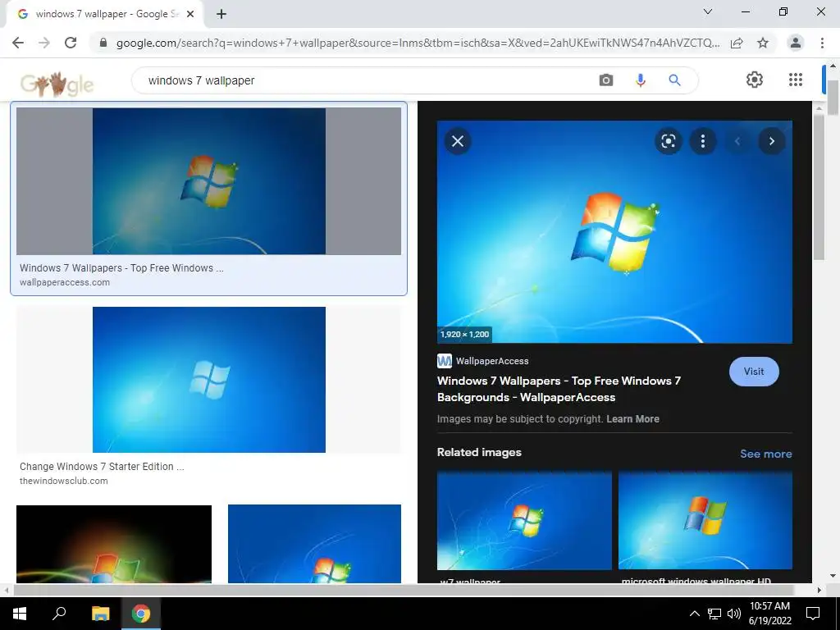Bookmark this tab with the star icon
840x630 pixels.
click(763, 43)
